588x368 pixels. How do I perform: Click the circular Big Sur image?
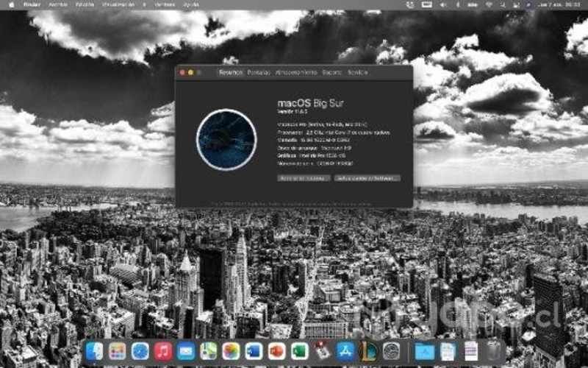click(x=226, y=140)
